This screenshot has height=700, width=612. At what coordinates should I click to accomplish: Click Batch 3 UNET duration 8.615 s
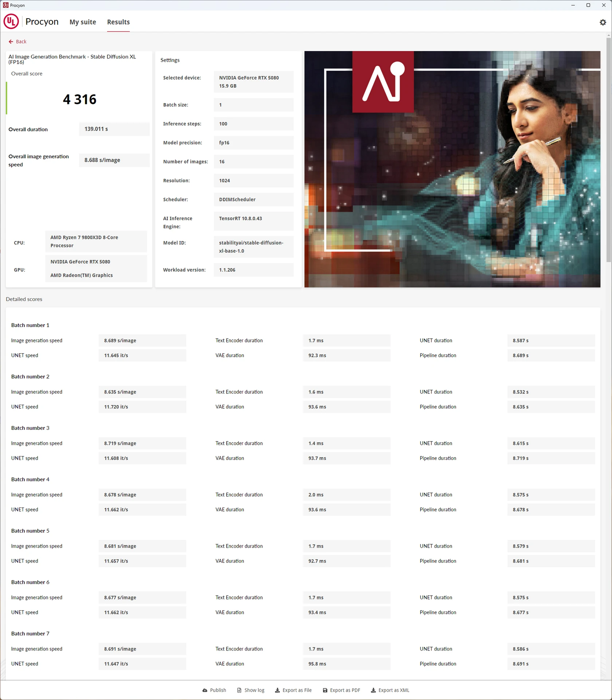[x=551, y=443]
